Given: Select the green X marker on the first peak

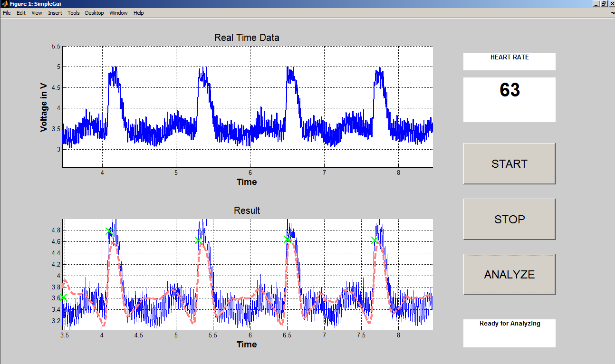Looking at the screenshot, I should (109, 231).
